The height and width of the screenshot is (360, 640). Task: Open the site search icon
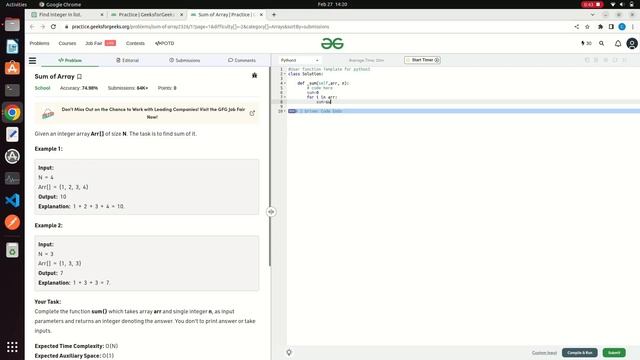click(x=601, y=43)
